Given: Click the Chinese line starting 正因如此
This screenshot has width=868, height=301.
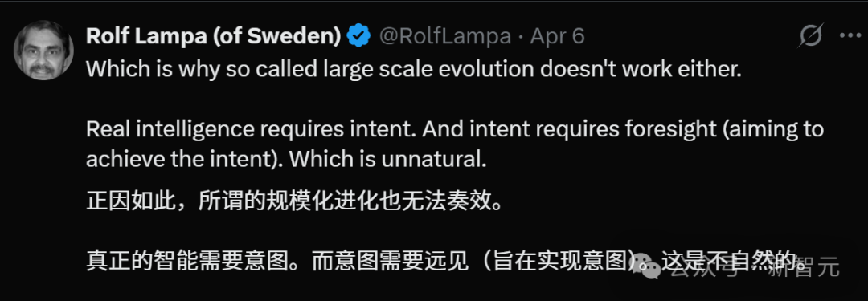Looking at the screenshot, I should click(294, 201).
